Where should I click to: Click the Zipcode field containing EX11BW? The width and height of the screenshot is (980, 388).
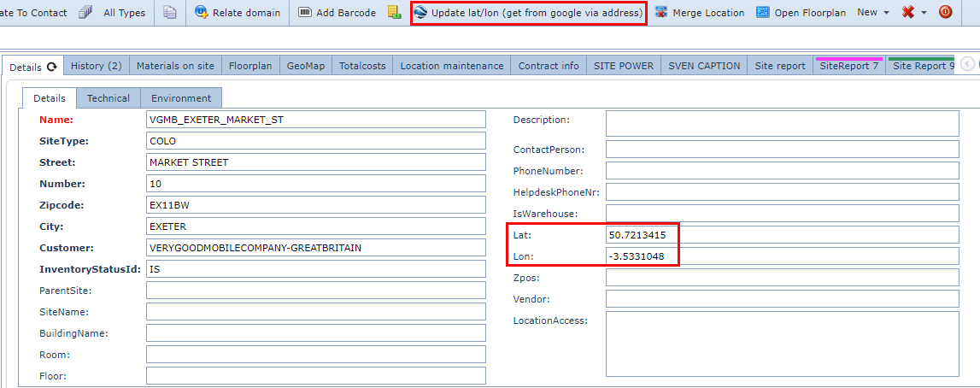315,205
